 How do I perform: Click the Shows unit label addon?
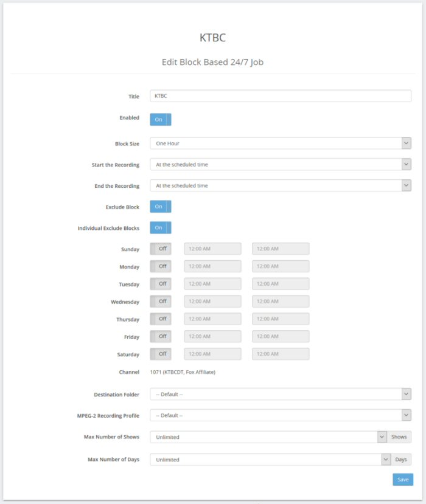(x=399, y=437)
